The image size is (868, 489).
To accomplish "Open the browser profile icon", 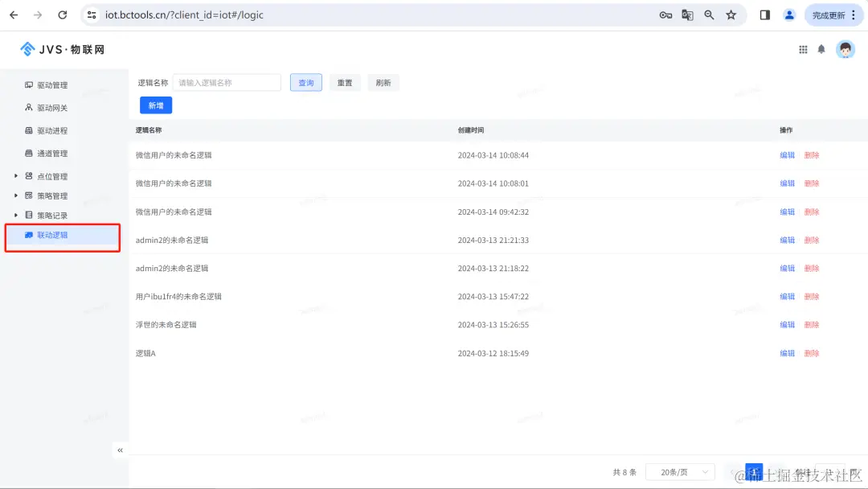I will tap(789, 15).
